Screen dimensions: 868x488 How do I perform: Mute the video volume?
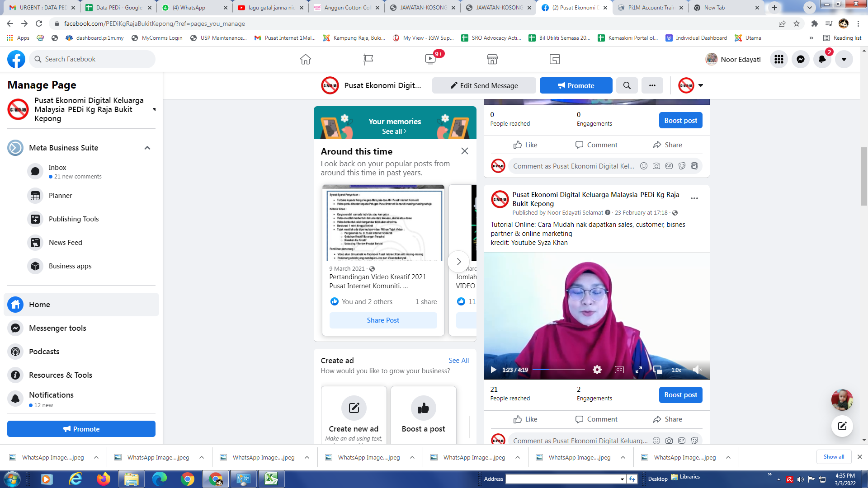(x=697, y=370)
